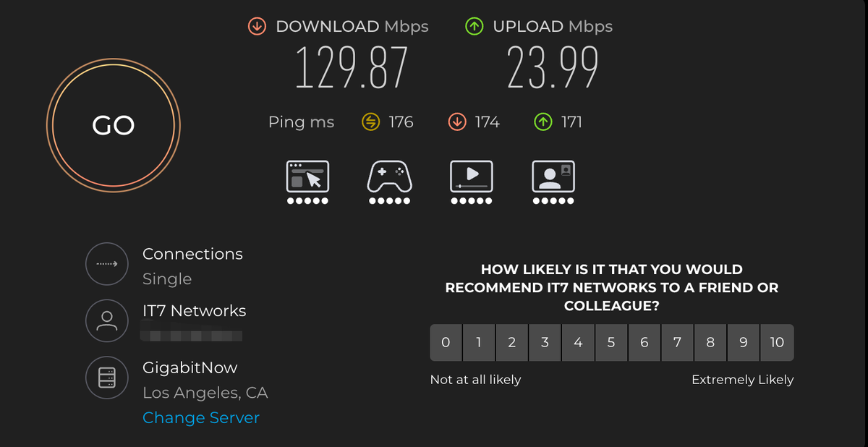Choose rating 5 for IT7 Networks

(611, 342)
